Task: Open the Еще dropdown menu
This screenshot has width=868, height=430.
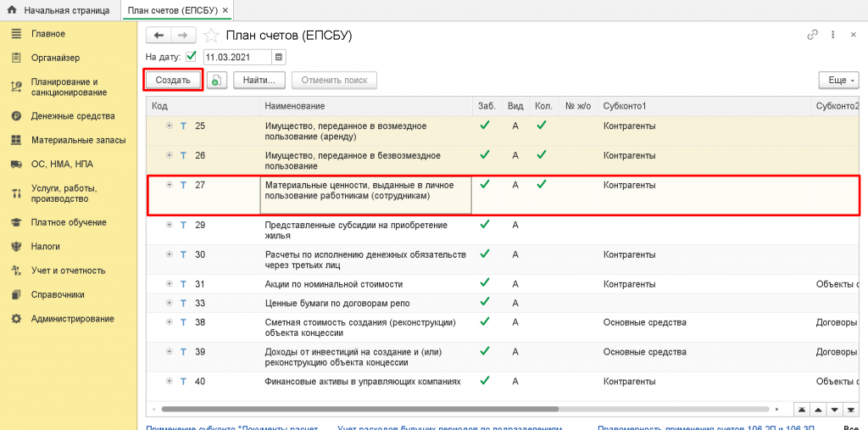Action: pos(837,80)
